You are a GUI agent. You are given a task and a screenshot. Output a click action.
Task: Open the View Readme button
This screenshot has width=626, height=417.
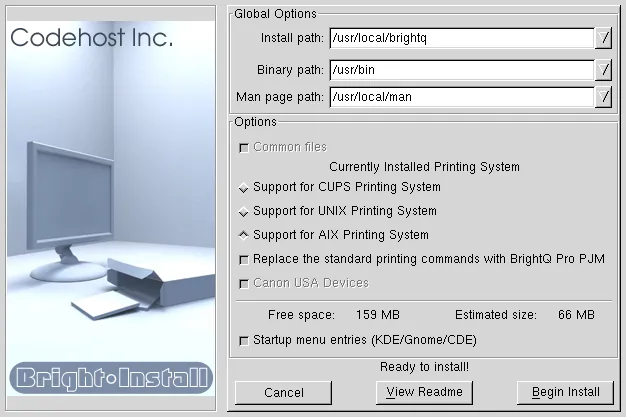pyautogui.click(x=424, y=393)
